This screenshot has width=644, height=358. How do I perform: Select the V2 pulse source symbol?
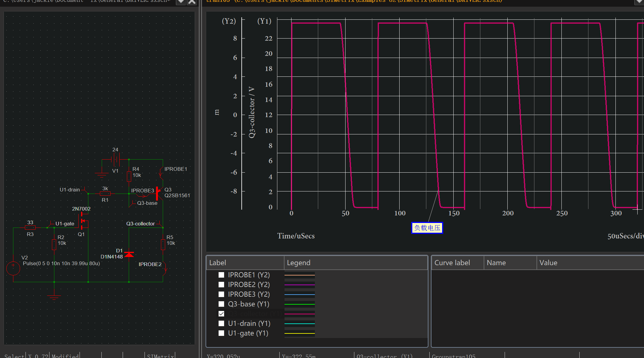[x=13, y=268]
